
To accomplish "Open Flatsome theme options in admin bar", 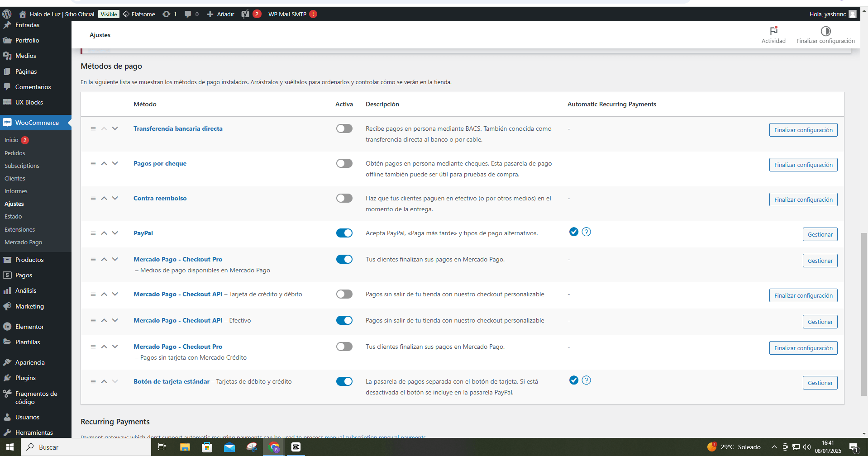I will tap(139, 14).
